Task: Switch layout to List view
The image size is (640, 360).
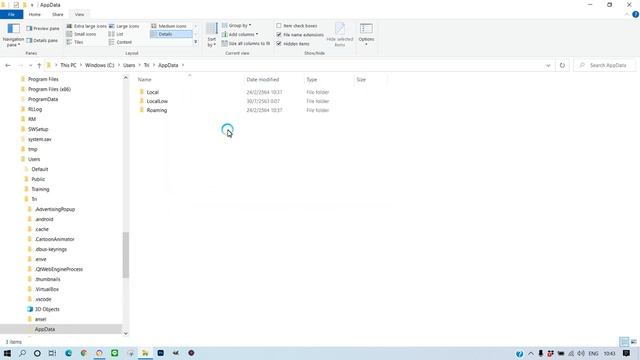Action: tap(116, 34)
